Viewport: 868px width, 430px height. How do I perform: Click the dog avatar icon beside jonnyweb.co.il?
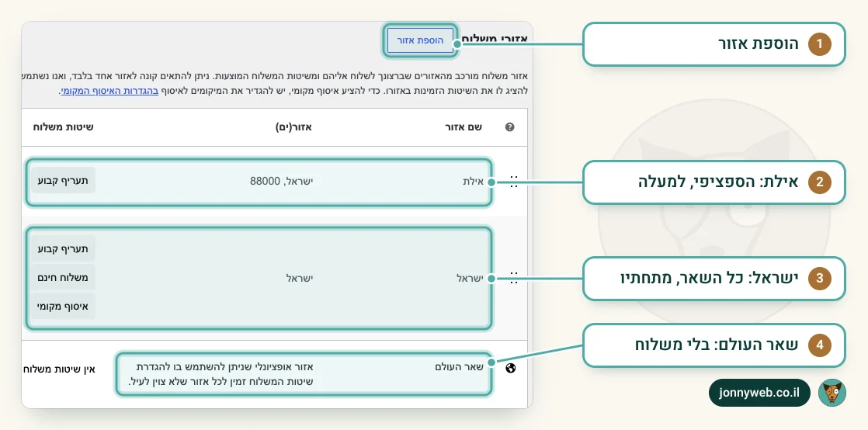click(x=832, y=393)
